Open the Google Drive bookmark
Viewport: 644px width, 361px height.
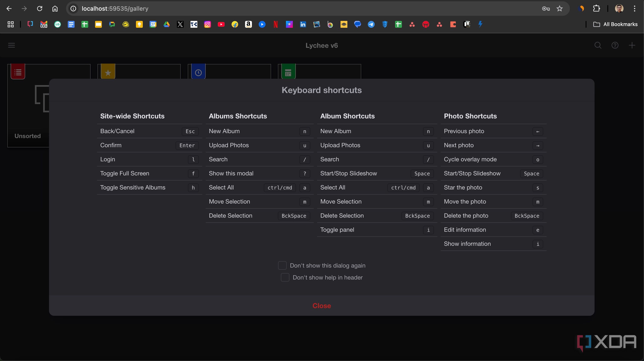[x=166, y=24]
